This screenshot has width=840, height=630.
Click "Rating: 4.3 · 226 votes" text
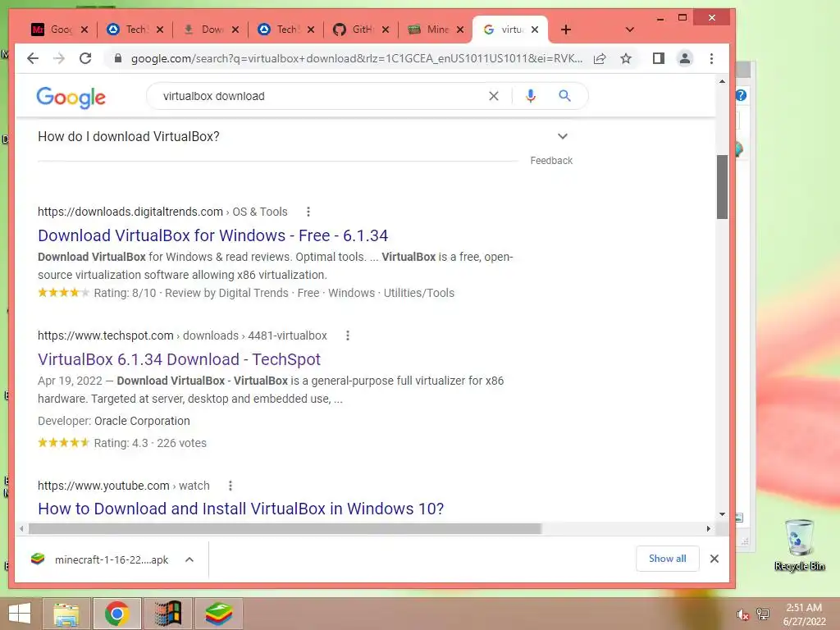[150, 443]
